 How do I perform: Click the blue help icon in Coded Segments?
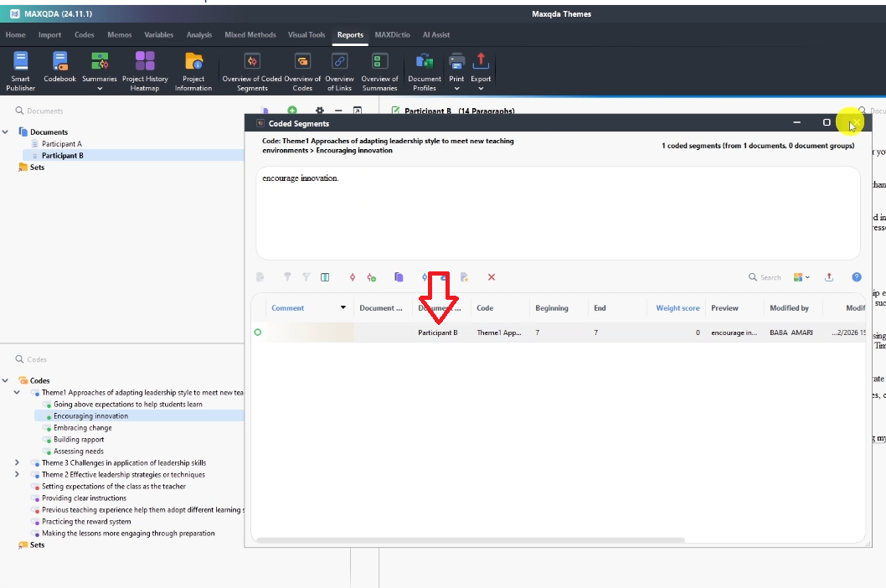(x=856, y=277)
